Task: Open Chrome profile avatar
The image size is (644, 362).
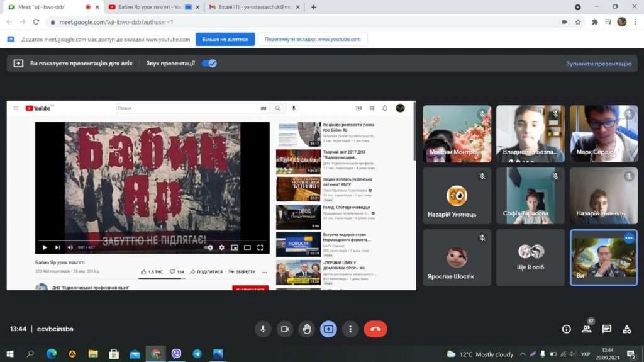Action: (x=622, y=22)
